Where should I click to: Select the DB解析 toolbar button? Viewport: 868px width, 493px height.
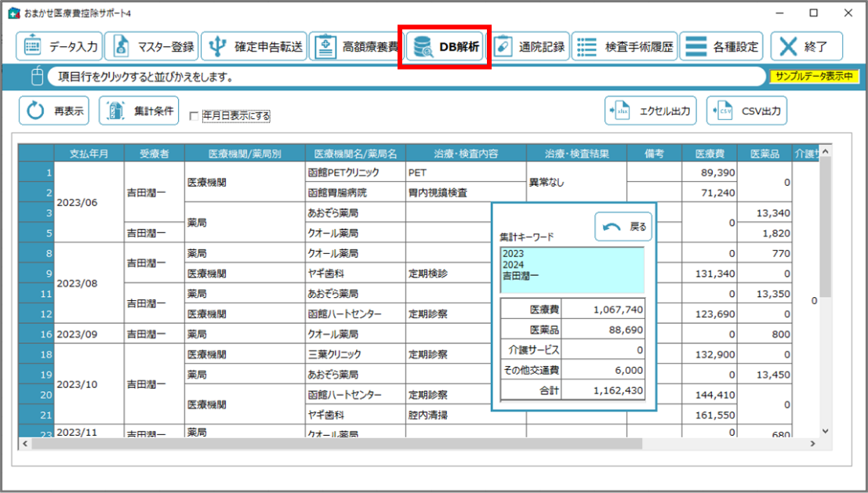[445, 46]
